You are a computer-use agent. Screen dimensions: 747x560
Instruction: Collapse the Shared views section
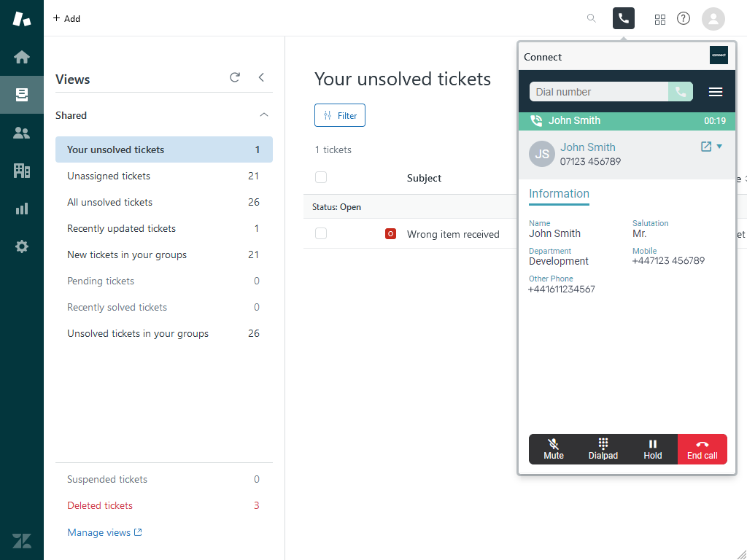[264, 115]
